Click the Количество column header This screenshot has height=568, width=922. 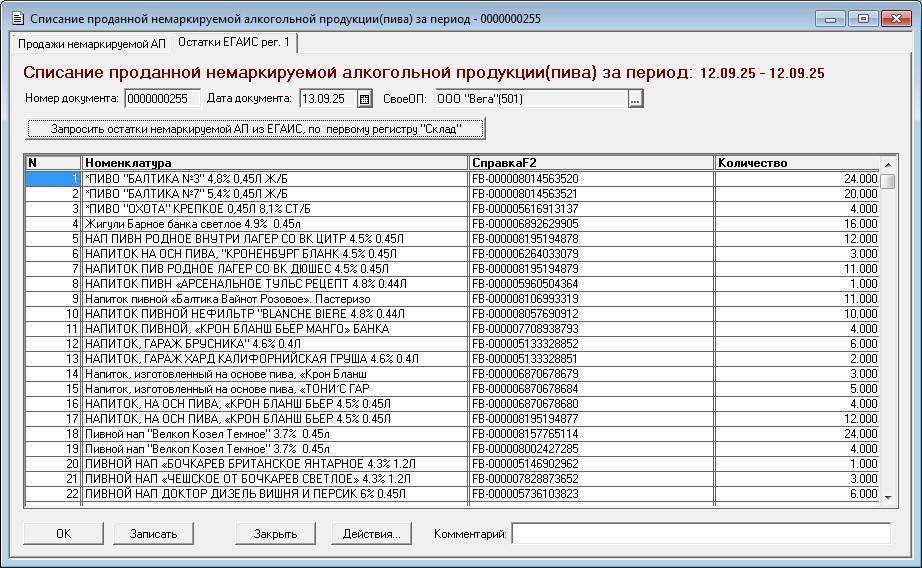(797, 163)
